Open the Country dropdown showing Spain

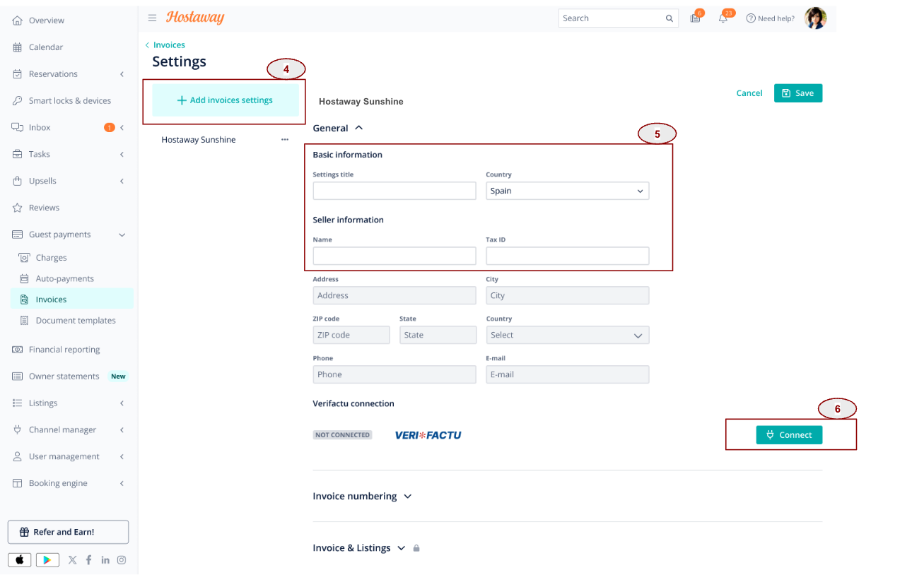(567, 191)
